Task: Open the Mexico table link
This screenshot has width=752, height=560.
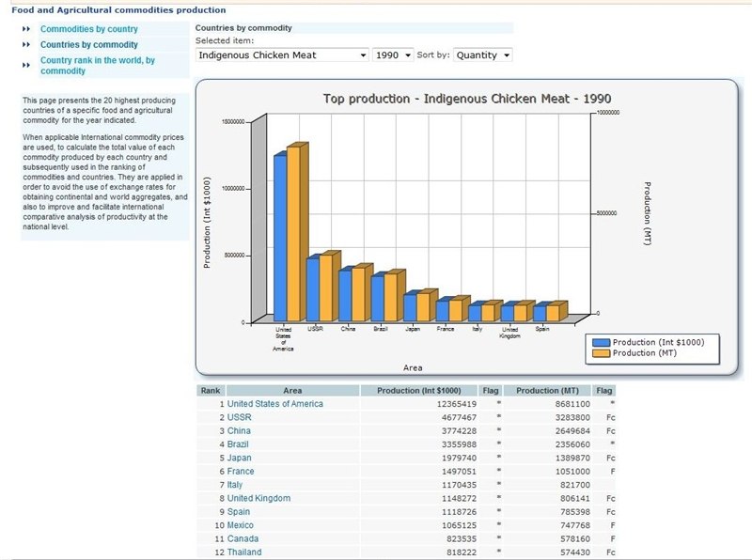Action: [x=240, y=525]
